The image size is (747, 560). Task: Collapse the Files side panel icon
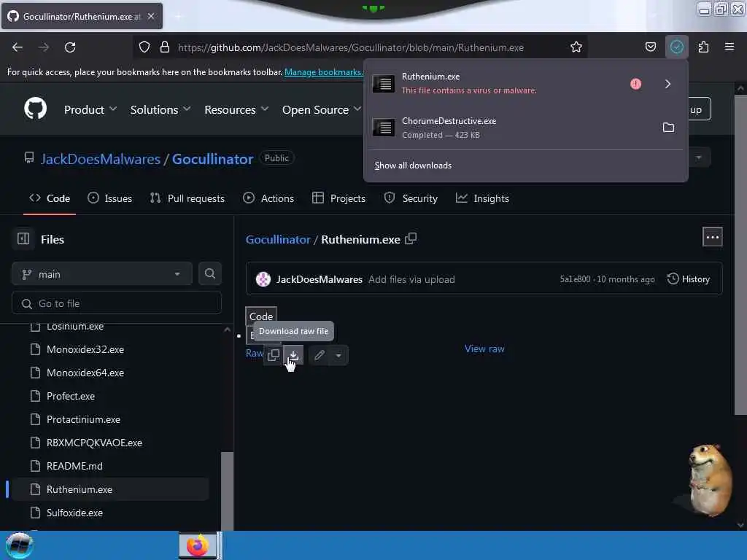pyautogui.click(x=23, y=238)
